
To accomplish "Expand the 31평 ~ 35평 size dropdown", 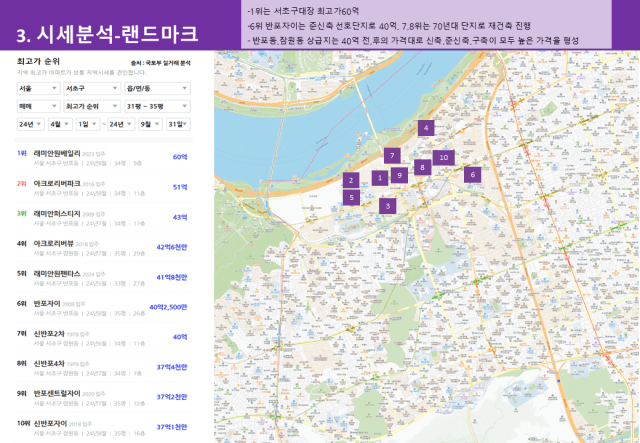I will point(157,106).
